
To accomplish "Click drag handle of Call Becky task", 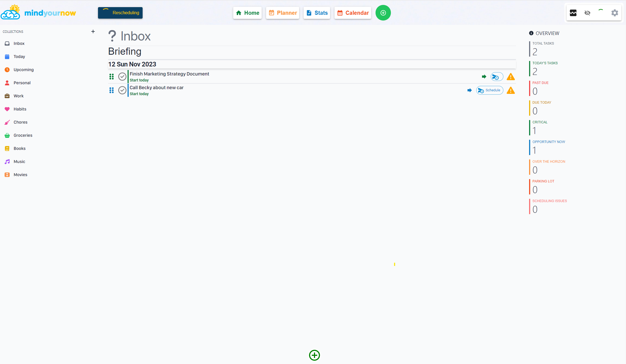I will pos(111,90).
